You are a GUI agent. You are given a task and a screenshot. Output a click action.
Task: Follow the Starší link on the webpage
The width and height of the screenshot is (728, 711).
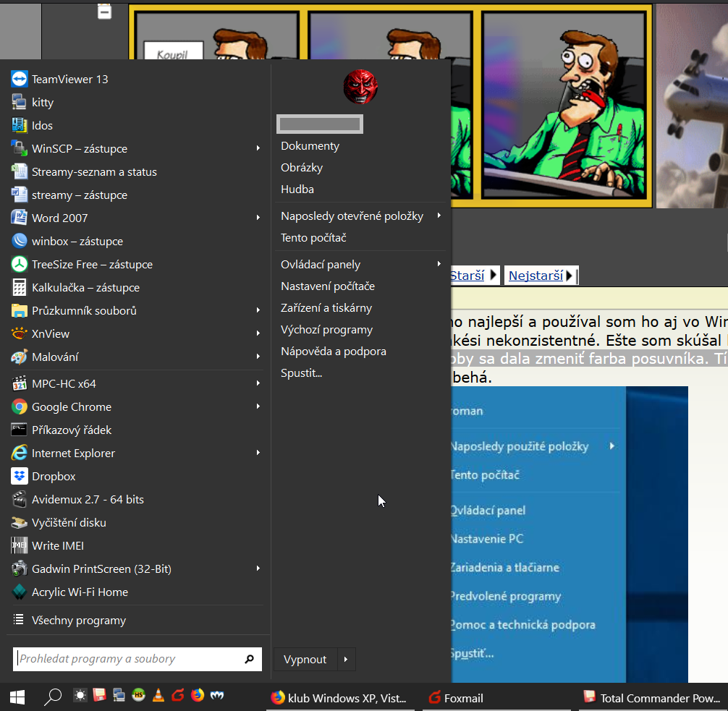[467, 276]
